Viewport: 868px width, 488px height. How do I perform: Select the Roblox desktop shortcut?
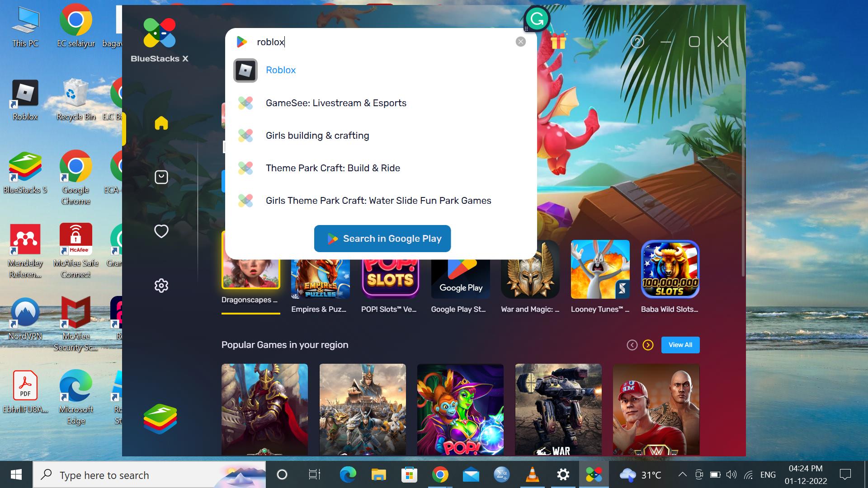[x=25, y=100]
